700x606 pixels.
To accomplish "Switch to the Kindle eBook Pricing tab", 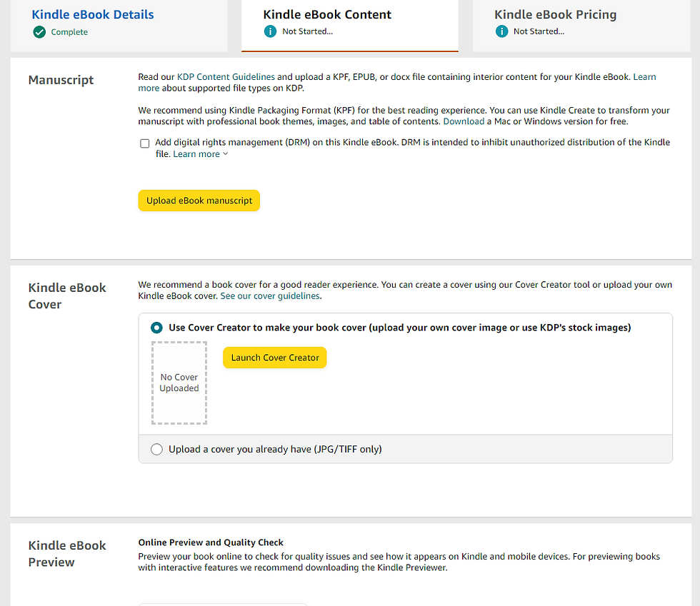I will (x=555, y=14).
